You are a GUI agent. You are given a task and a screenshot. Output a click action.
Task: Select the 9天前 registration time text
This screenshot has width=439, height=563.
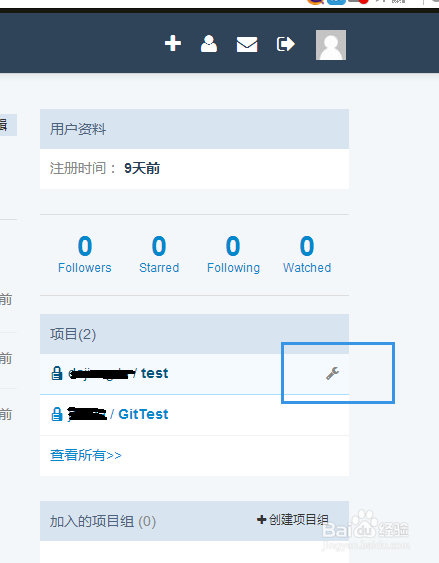[142, 168]
